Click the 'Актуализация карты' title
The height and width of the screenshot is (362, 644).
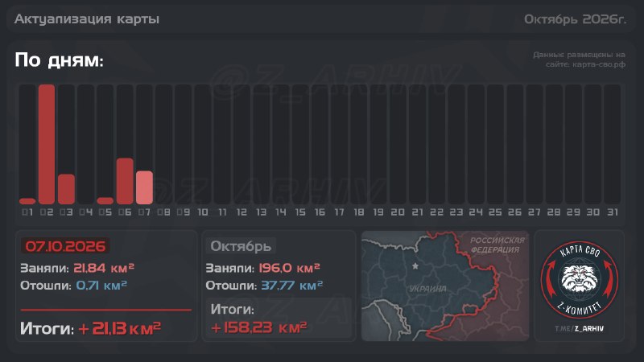pos(87,19)
